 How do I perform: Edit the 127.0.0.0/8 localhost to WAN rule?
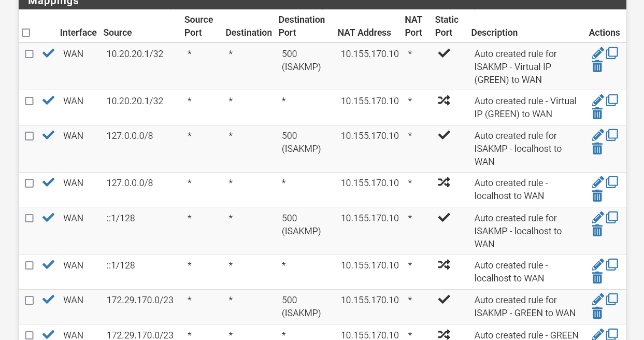[x=598, y=182]
